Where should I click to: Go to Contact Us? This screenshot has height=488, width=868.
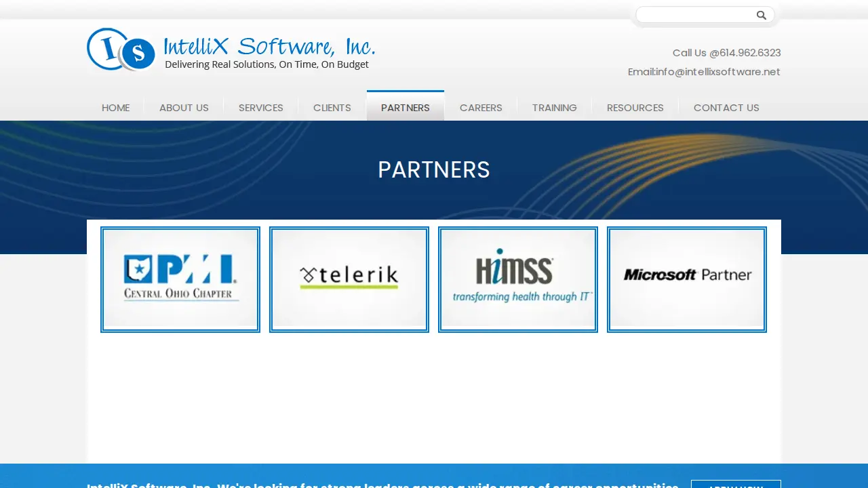pyautogui.click(x=726, y=108)
